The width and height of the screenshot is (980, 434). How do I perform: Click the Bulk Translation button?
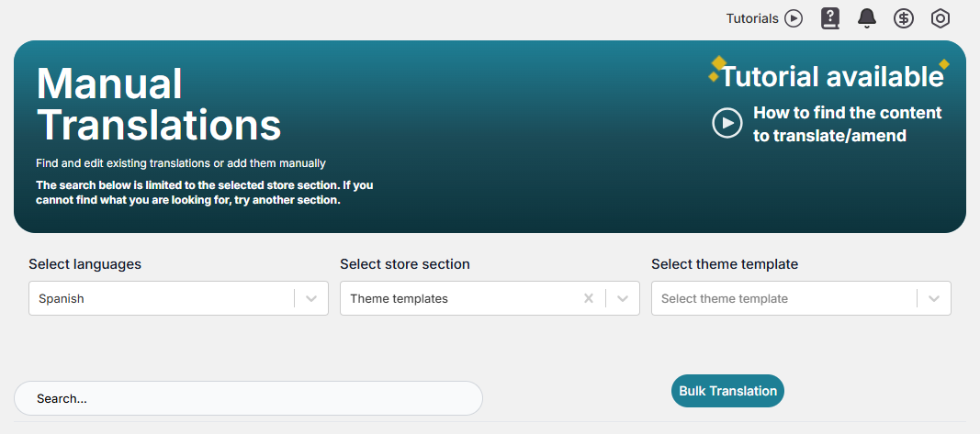727,391
